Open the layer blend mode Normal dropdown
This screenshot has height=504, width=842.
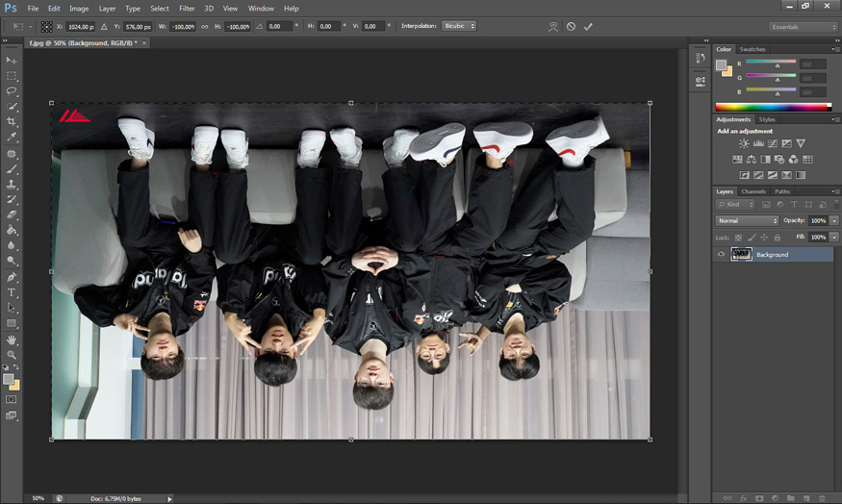pos(747,220)
